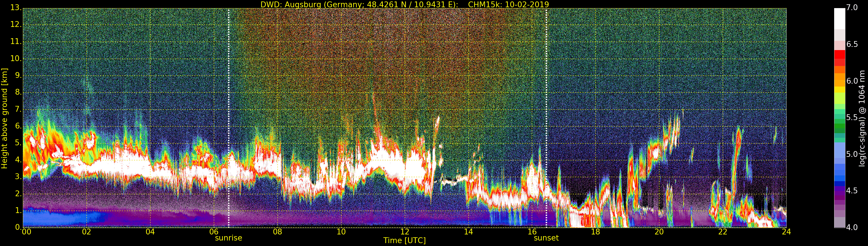Click the time axis tick '02'
Screen dimensions: 868x246
pyautogui.click(x=87, y=232)
